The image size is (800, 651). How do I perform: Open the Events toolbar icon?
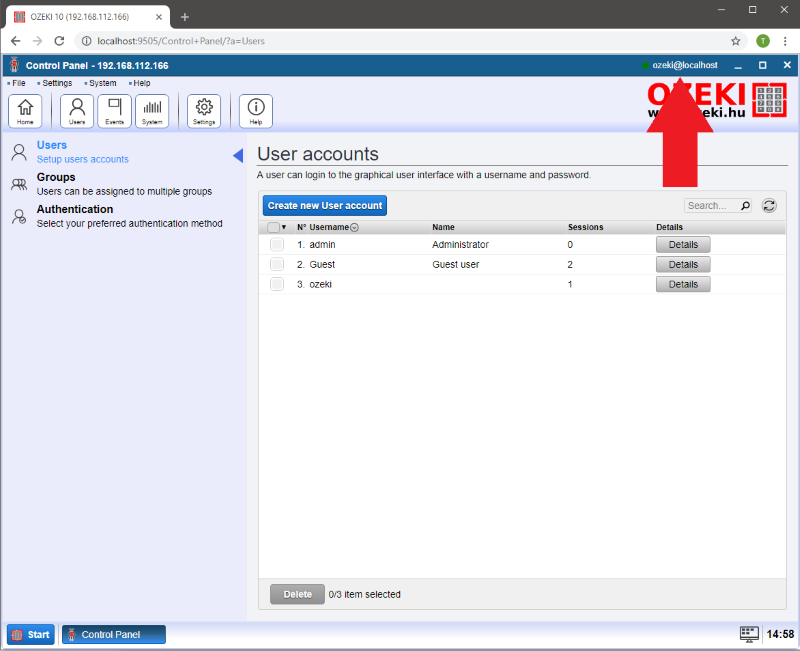[114, 110]
